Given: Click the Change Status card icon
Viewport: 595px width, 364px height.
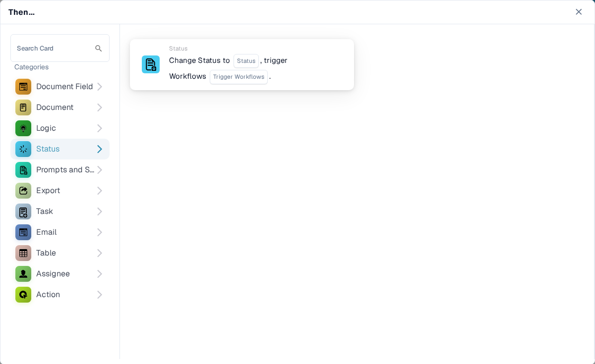Looking at the screenshot, I should point(151,64).
